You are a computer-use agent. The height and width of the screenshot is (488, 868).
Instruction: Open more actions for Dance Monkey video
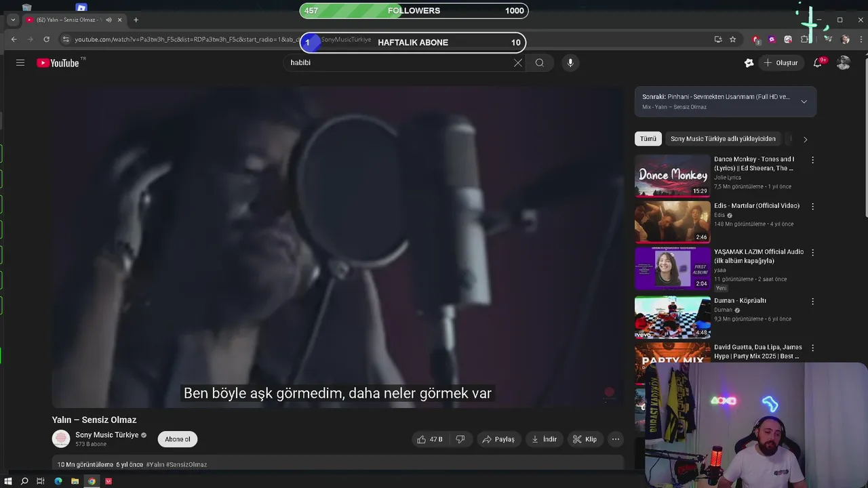812,160
